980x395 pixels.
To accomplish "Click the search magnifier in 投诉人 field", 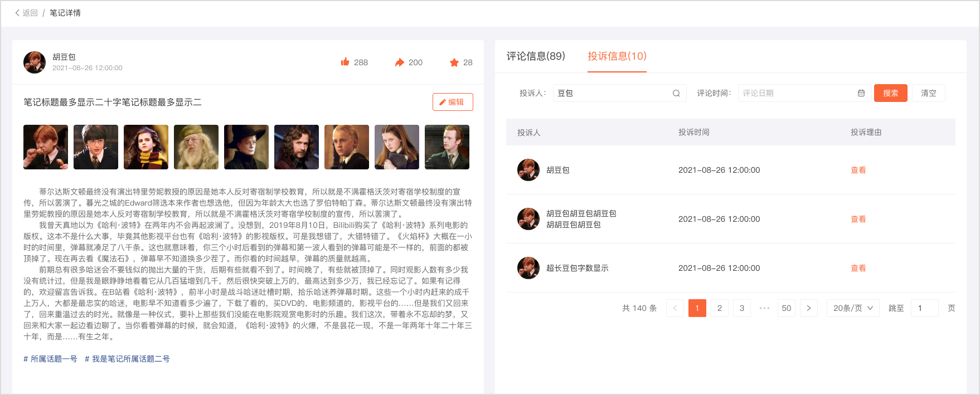I will pos(676,94).
